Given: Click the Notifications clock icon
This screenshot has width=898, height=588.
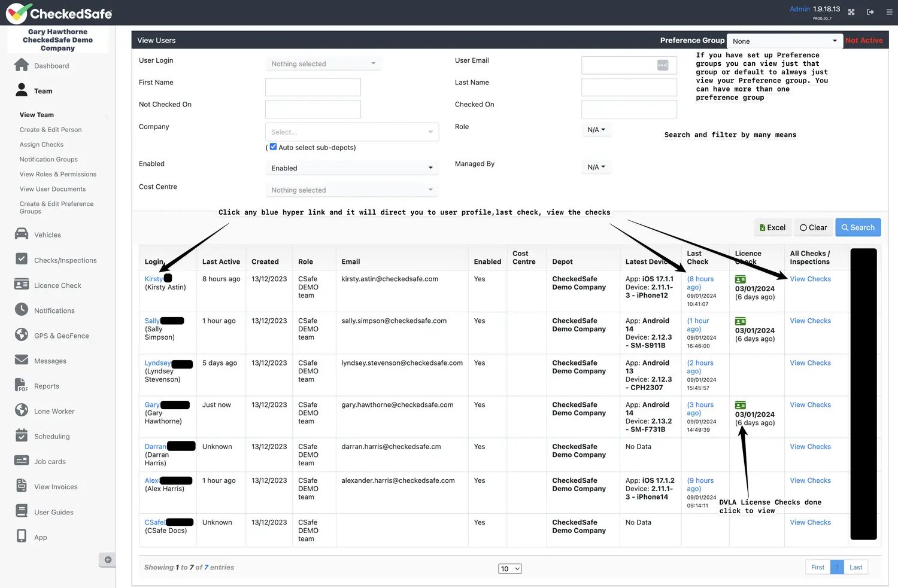Looking at the screenshot, I should click(x=22, y=310).
